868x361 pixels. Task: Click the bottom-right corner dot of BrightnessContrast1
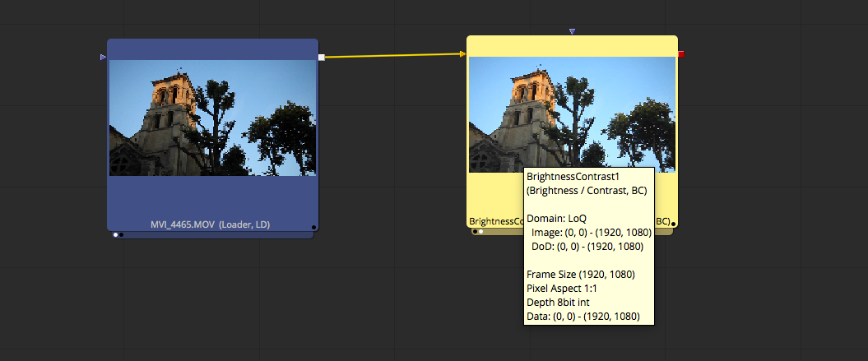674,224
